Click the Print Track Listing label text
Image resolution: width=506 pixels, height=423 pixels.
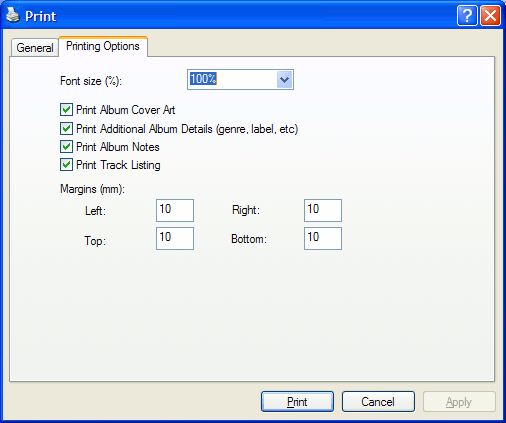coord(118,165)
